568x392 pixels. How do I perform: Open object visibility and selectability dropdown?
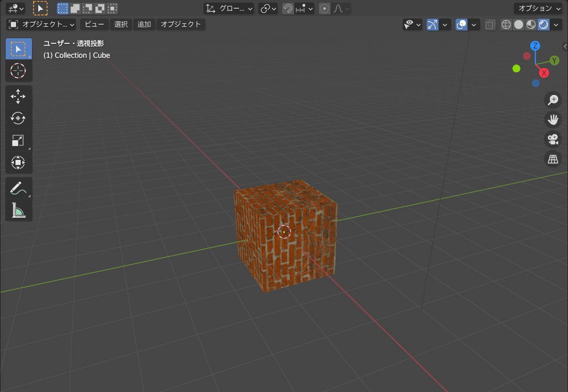pyautogui.click(x=413, y=25)
